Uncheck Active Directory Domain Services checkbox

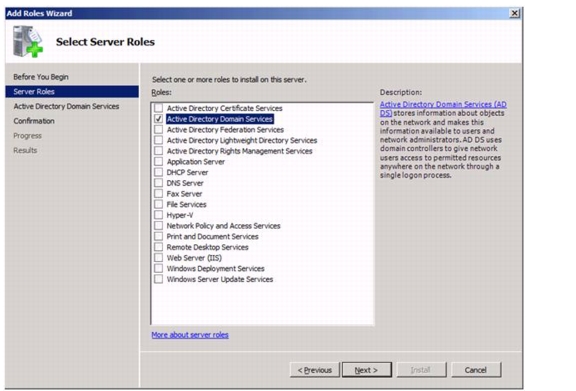(158, 119)
